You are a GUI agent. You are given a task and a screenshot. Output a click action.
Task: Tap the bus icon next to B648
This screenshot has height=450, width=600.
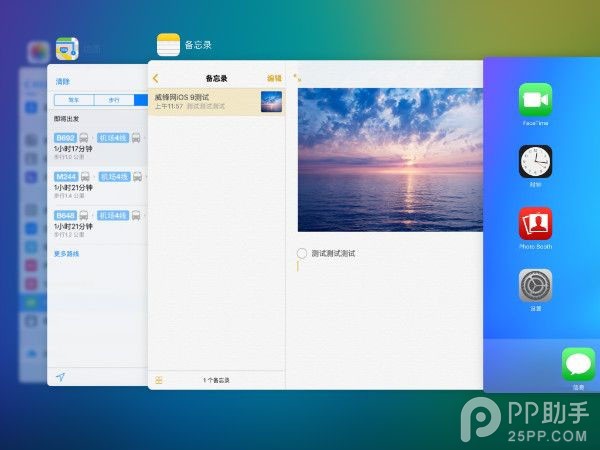pyautogui.click(x=83, y=215)
